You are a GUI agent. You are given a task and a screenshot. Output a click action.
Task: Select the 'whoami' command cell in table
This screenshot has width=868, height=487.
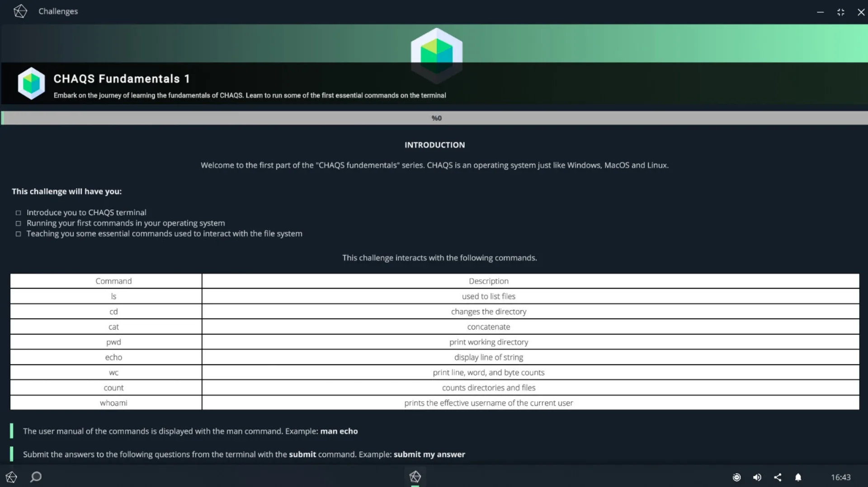[113, 403]
